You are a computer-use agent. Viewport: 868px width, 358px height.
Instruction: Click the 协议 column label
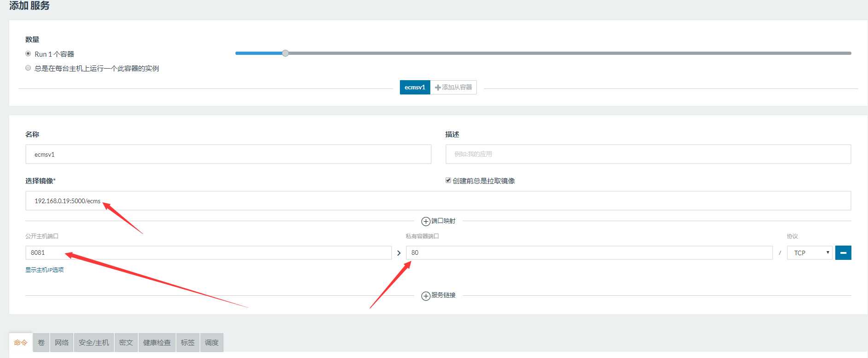[x=792, y=236]
